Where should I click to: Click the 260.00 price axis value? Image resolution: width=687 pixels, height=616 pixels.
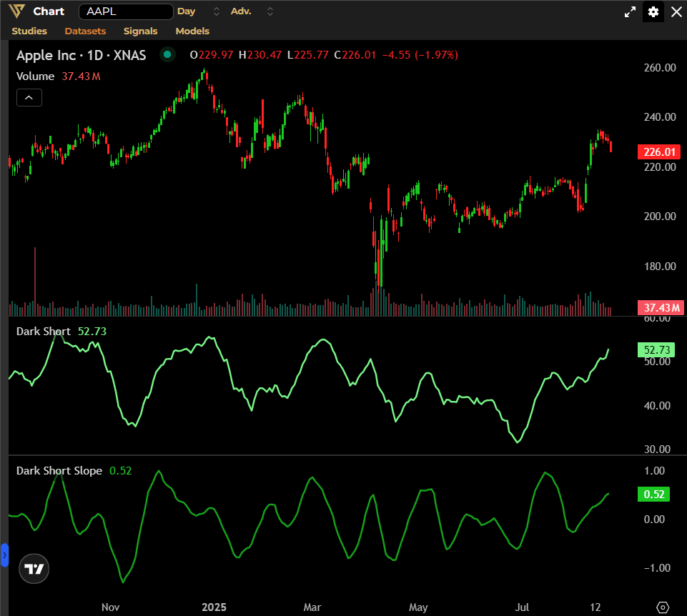tap(660, 68)
